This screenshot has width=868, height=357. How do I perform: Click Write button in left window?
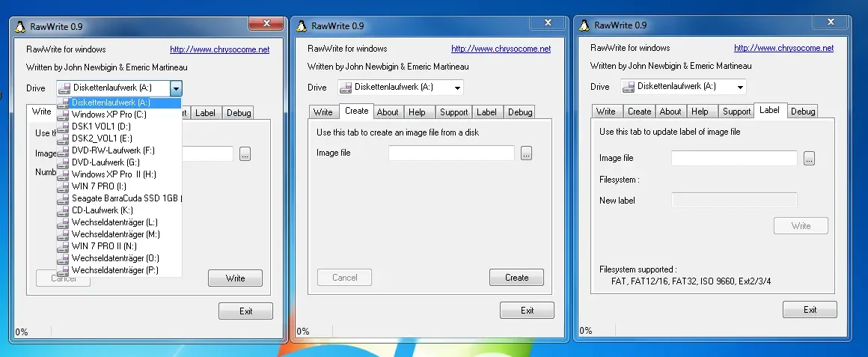[235, 278]
